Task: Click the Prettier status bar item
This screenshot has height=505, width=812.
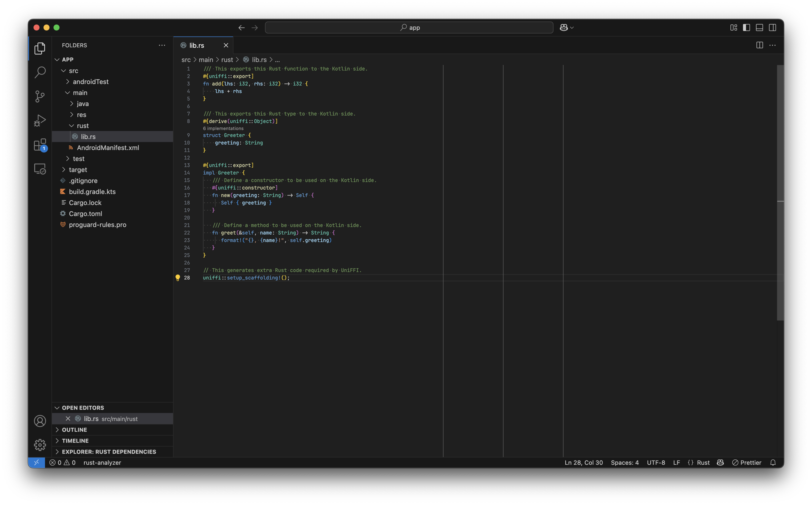Action: point(747,462)
